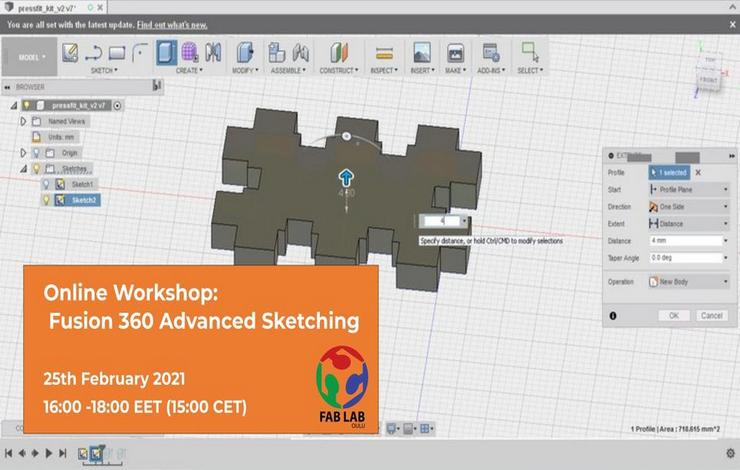Click the New Component icon above ASSEMBLE
Viewport: 740px width, 470px height.
pyautogui.click(x=277, y=52)
